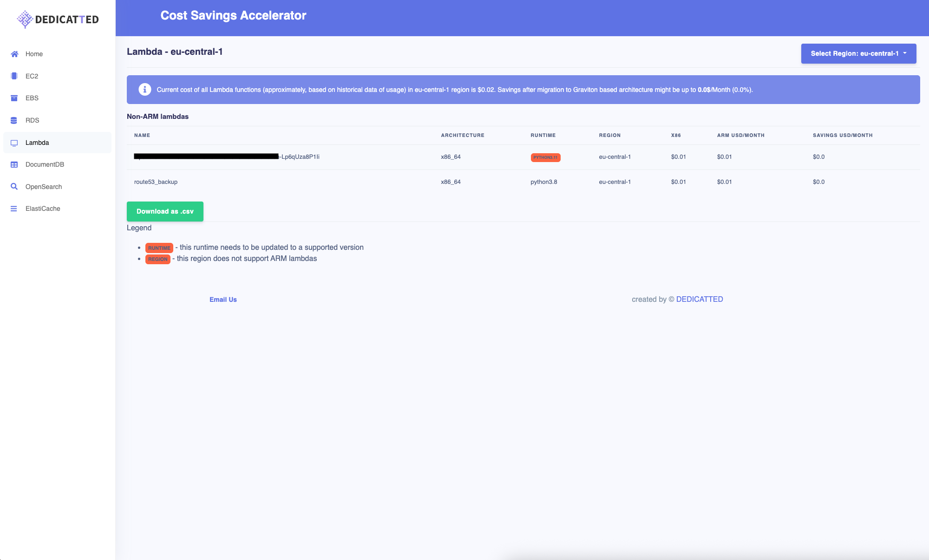Open the DEDICATTED footer link

(700, 300)
